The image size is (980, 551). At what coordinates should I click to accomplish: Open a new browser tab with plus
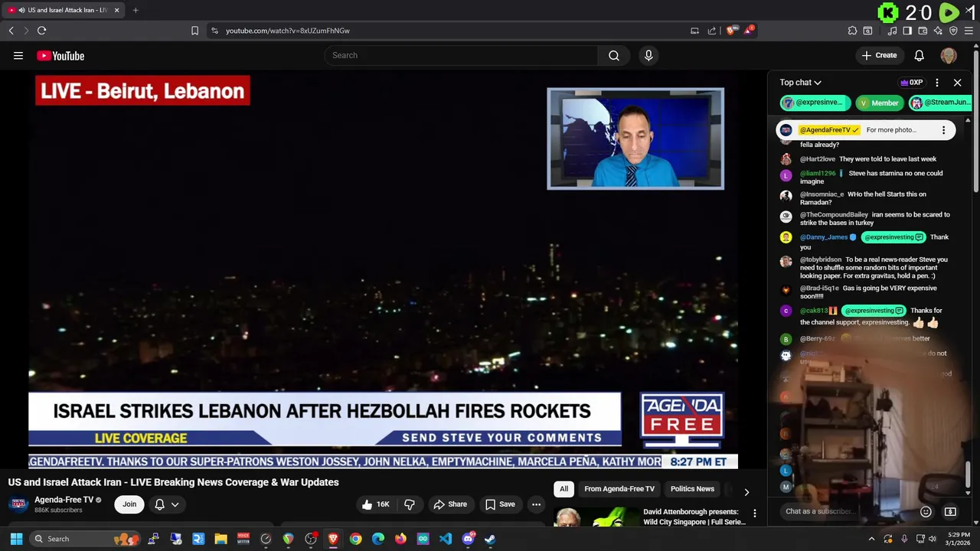tap(136, 10)
